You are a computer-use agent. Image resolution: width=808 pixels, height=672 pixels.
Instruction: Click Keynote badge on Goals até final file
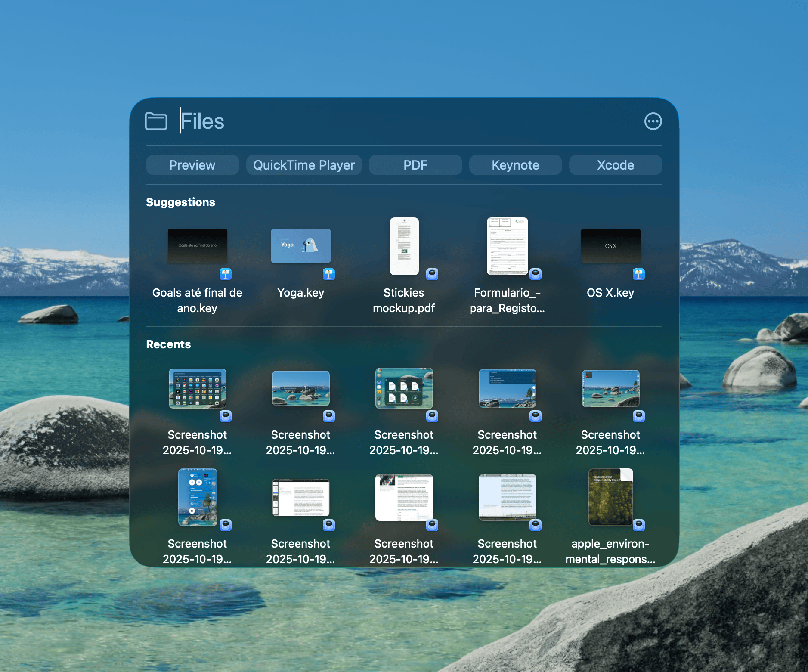tap(226, 274)
